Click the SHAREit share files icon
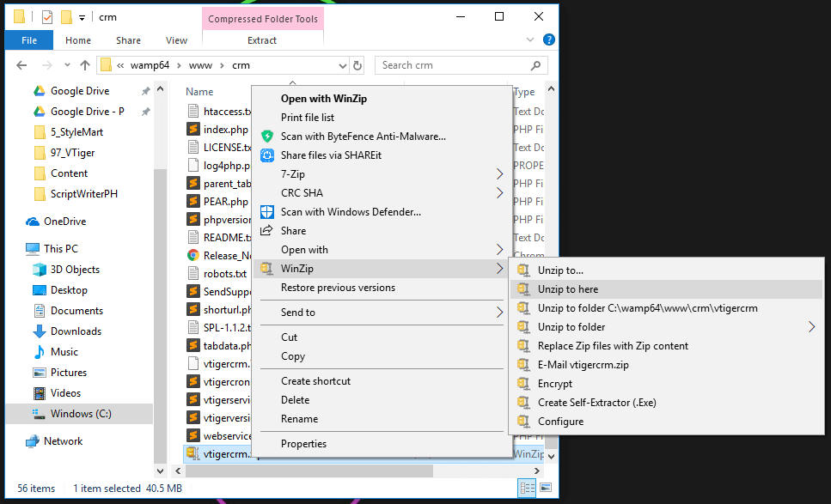This screenshot has width=831, height=504. pyautogui.click(x=266, y=155)
